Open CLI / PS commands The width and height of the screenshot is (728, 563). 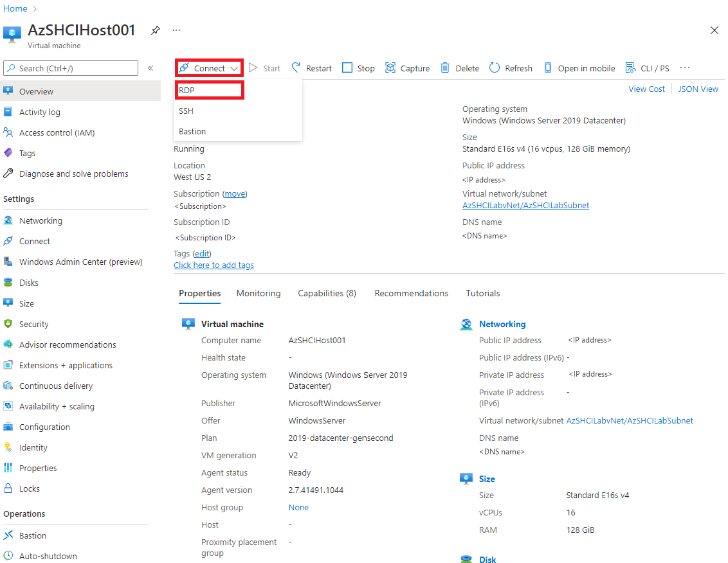coord(647,68)
